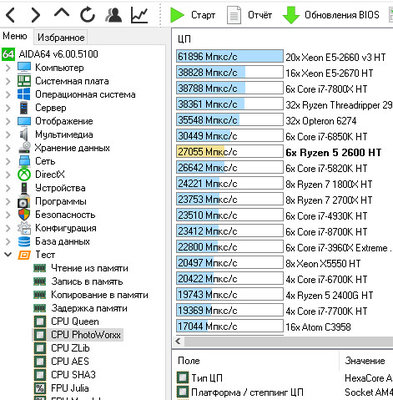This screenshot has width=393, height=400.
Task: Switch to the Меню tab
Action: pos(15,36)
